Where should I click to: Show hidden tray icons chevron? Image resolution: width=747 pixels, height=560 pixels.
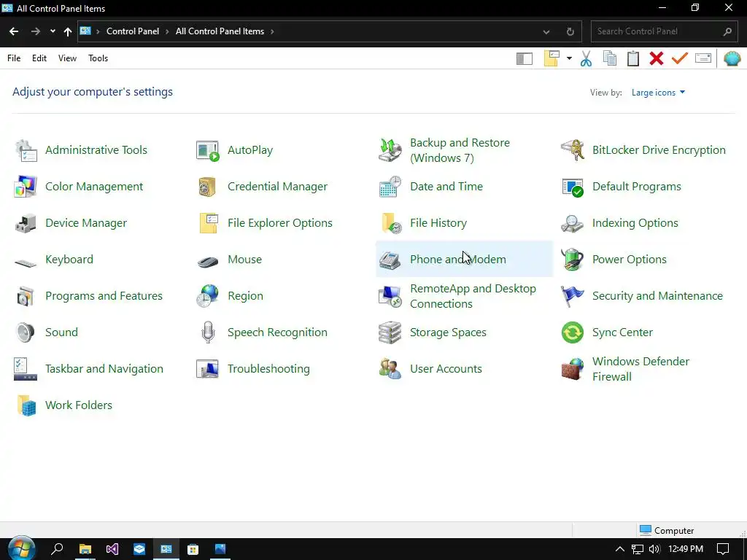click(x=620, y=549)
